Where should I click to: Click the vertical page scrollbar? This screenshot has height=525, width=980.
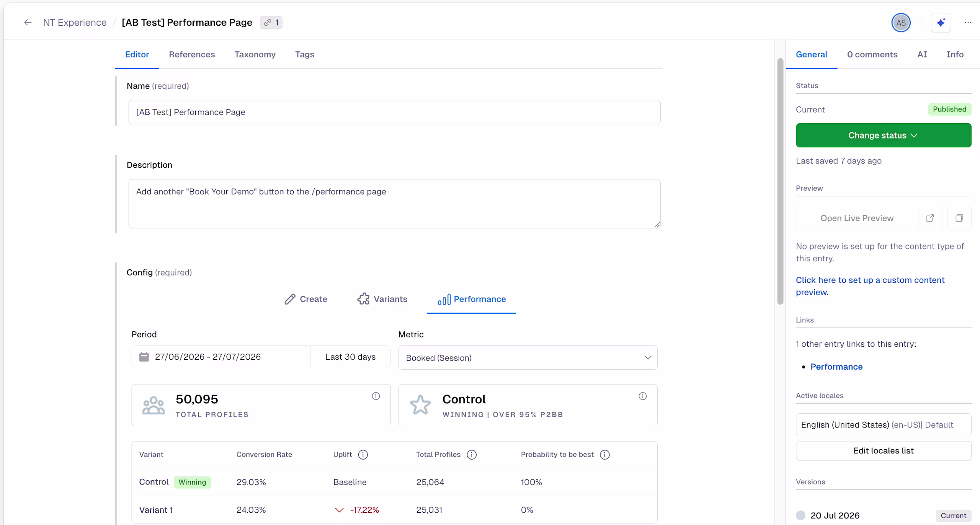(780, 181)
